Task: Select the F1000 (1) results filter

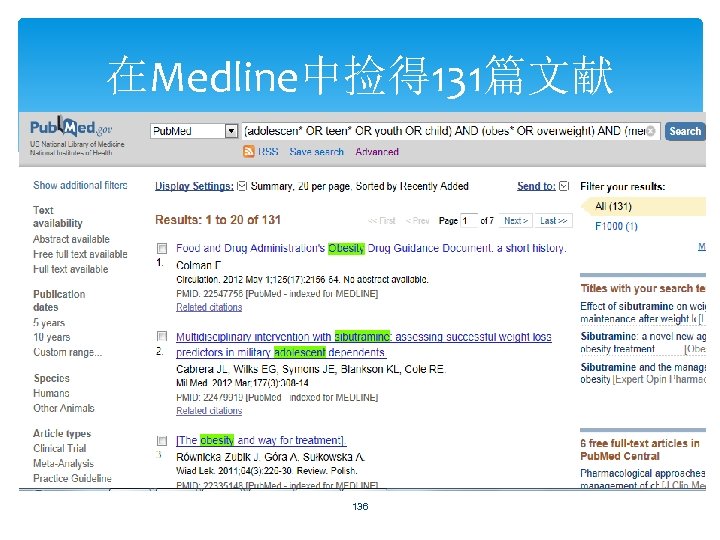Action: (616, 226)
